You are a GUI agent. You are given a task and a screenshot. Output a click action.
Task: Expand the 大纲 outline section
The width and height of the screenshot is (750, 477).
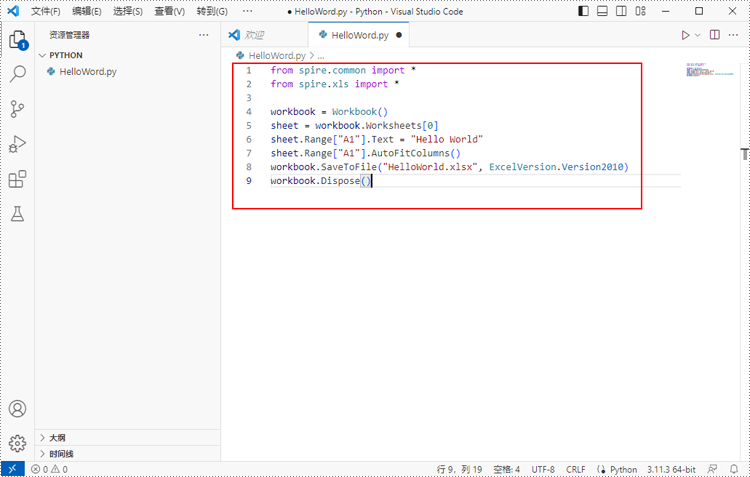(57, 437)
